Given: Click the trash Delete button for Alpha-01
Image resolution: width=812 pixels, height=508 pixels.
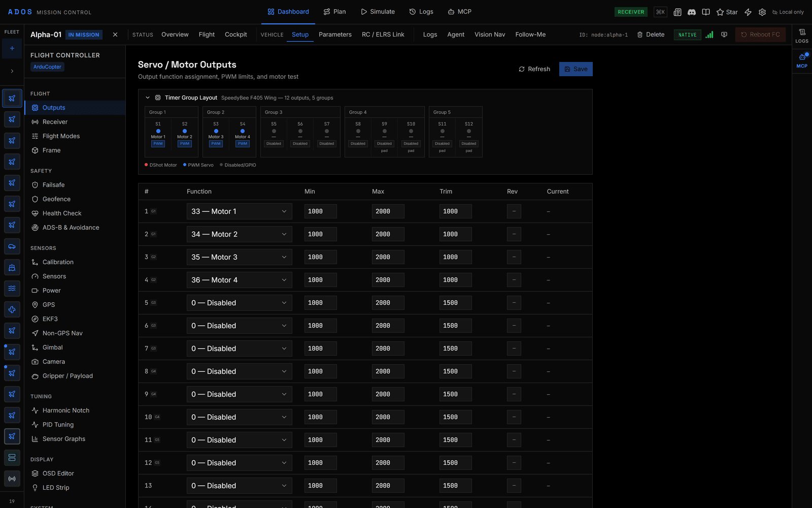Looking at the screenshot, I should pos(651,35).
